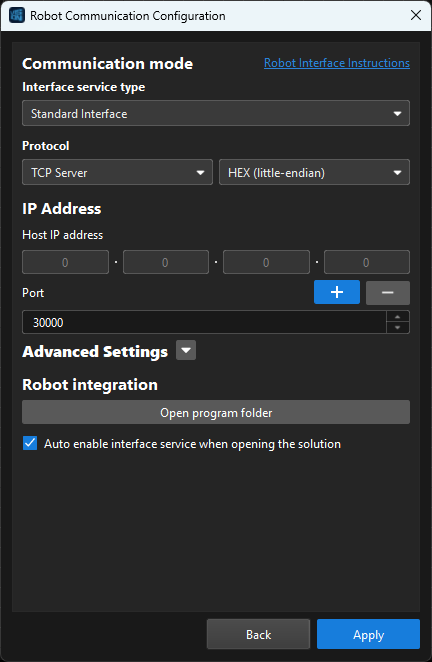Screen dimensions: 432x662
Task: Click the Port 30000 input field
Action: tap(204, 322)
